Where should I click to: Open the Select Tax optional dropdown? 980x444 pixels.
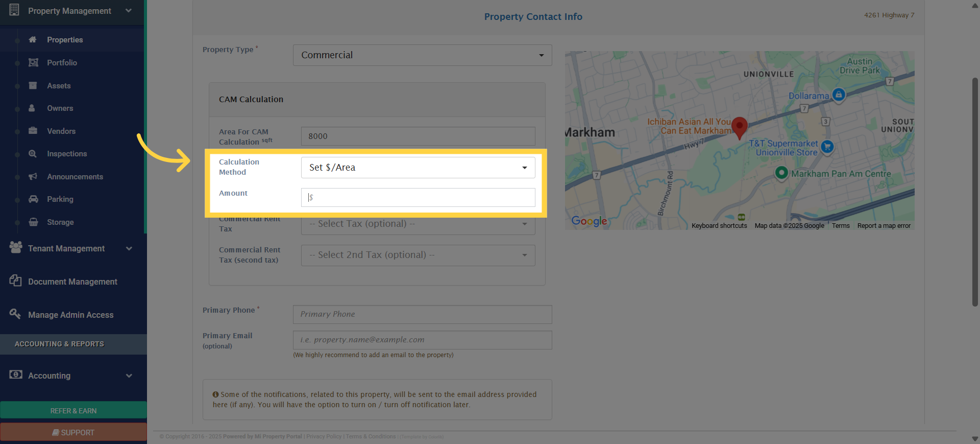[418, 224]
